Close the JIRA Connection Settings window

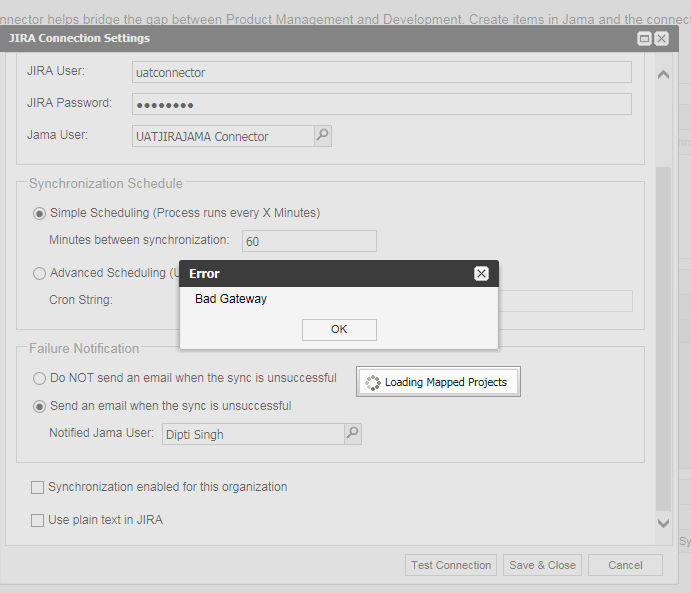click(x=661, y=39)
